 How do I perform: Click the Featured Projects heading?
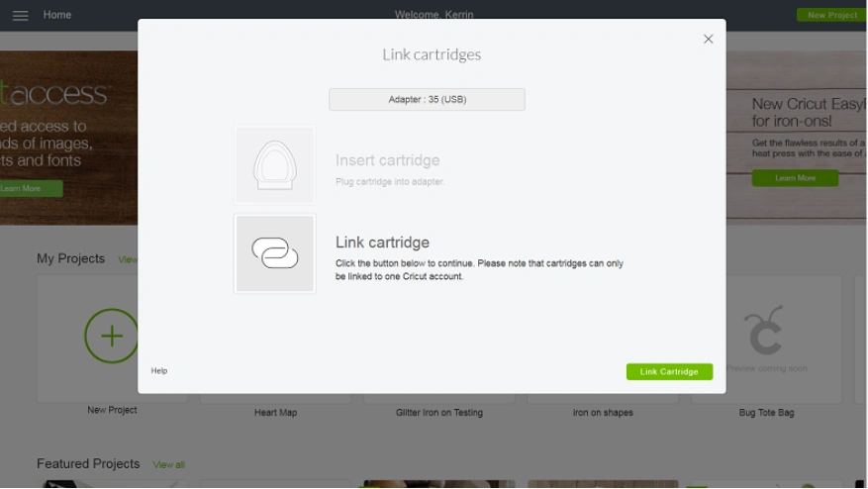point(88,463)
